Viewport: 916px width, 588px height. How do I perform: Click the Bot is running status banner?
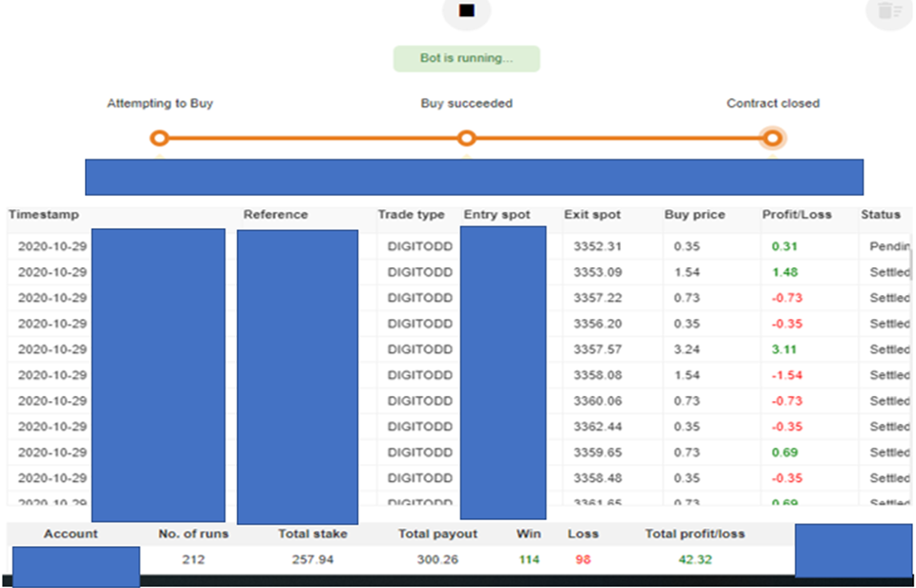tap(466, 58)
